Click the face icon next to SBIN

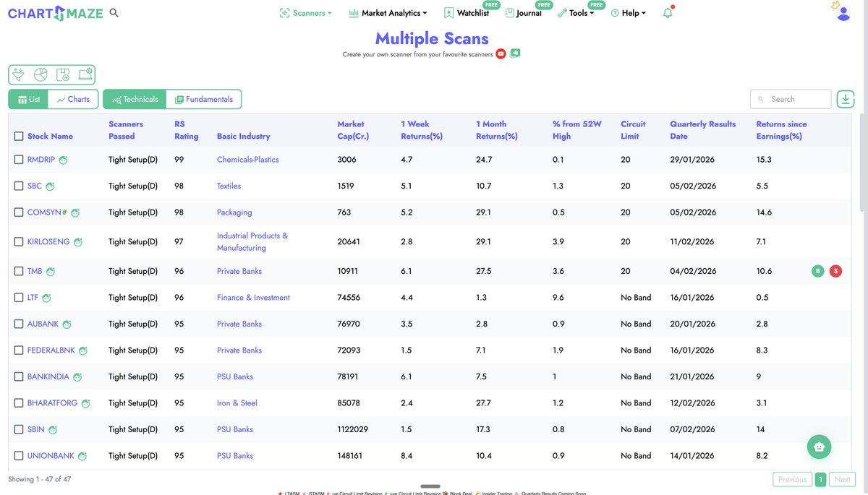tap(53, 430)
